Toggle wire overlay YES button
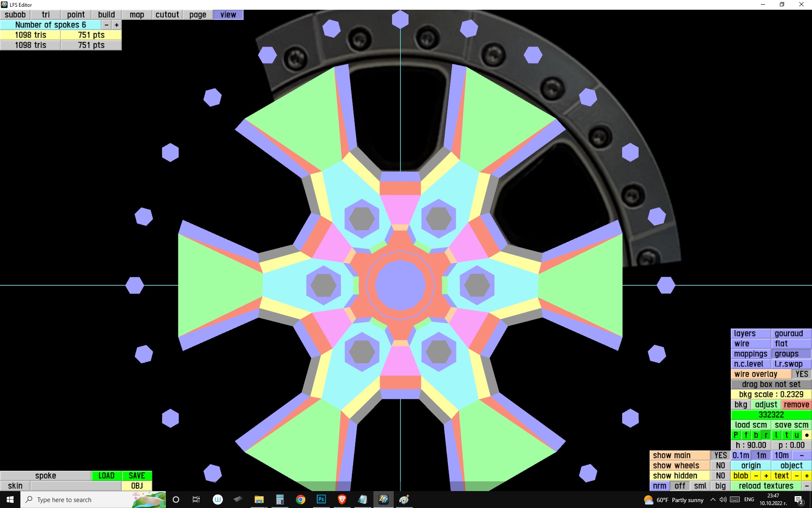 coord(801,374)
